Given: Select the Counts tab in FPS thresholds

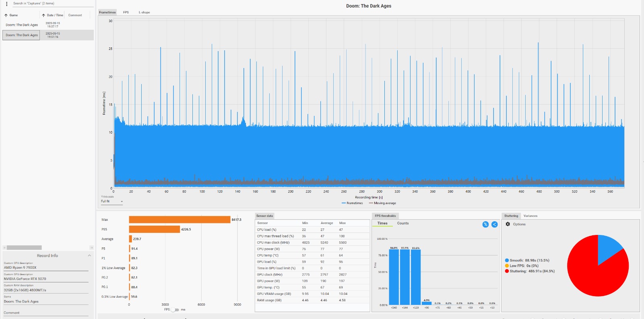Looking at the screenshot, I should tap(402, 223).
